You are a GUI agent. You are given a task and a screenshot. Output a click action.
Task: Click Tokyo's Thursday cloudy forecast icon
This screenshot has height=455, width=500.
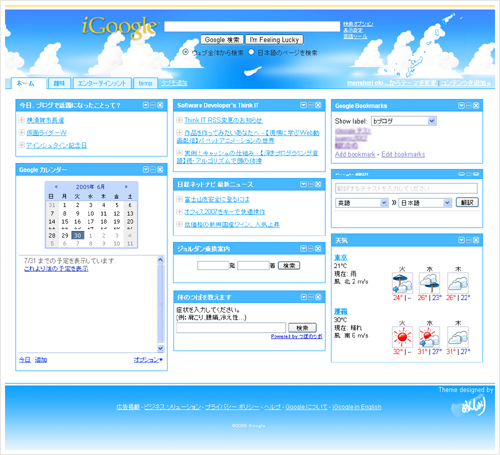(458, 283)
